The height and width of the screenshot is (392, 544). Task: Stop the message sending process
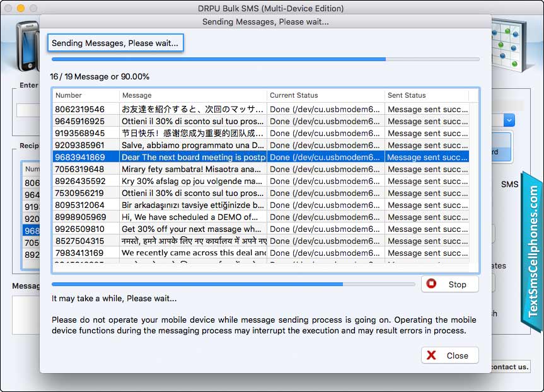450,284
